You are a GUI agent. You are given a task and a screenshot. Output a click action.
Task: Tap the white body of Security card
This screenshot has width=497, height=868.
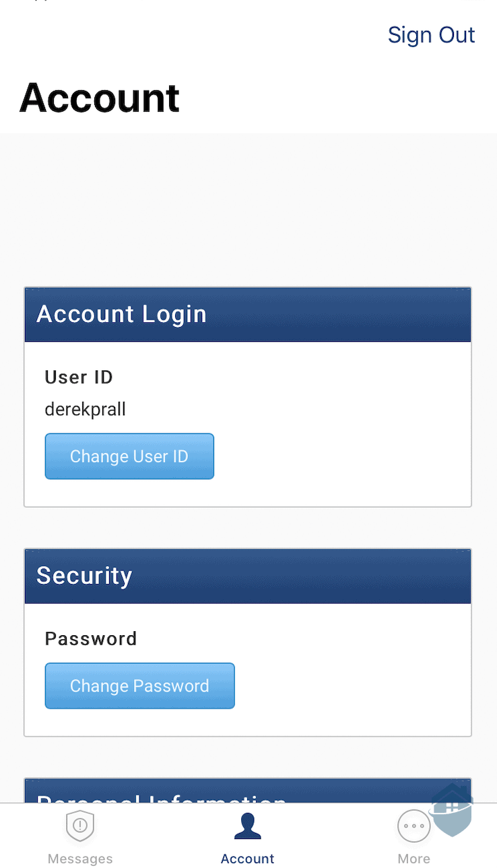coord(248,670)
